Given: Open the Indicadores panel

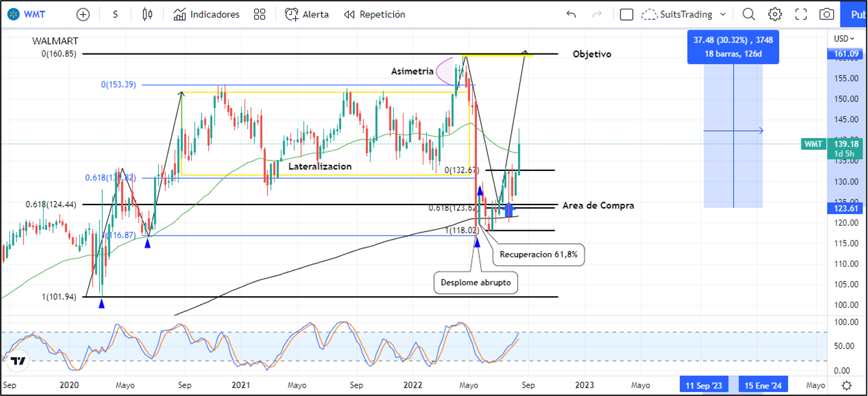Looking at the screenshot, I should pos(206,15).
